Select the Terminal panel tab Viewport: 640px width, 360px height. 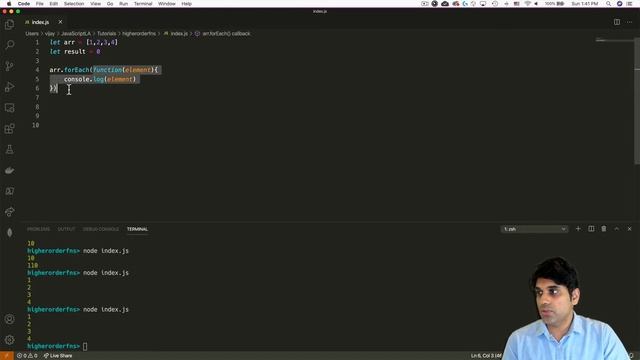pos(137,229)
